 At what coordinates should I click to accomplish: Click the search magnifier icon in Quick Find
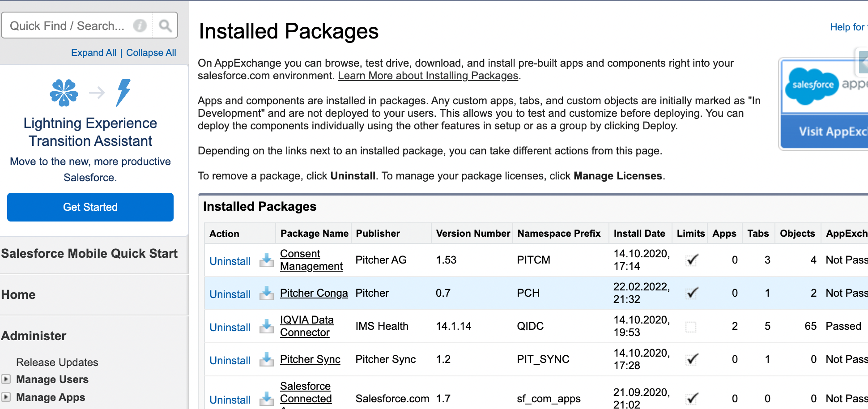click(165, 25)
